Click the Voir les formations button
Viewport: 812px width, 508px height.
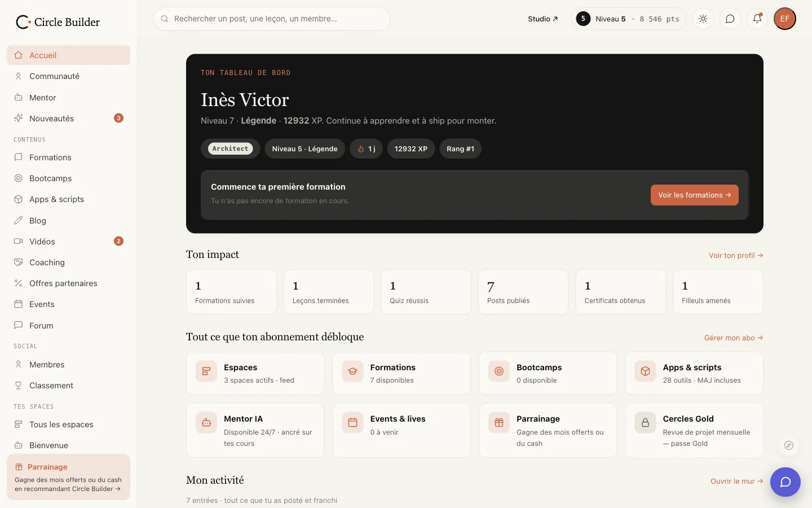[x=694, y=195]
